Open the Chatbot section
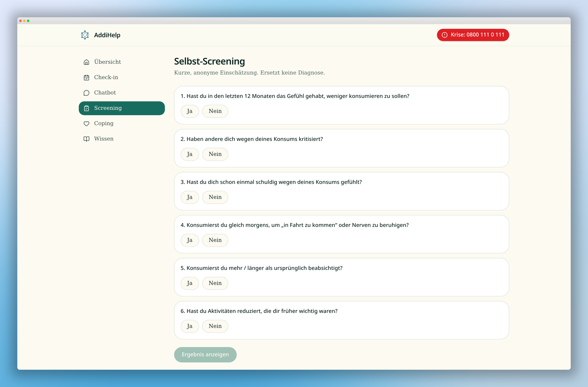Viewport: 588px width, 387px height. coord(122,93)
